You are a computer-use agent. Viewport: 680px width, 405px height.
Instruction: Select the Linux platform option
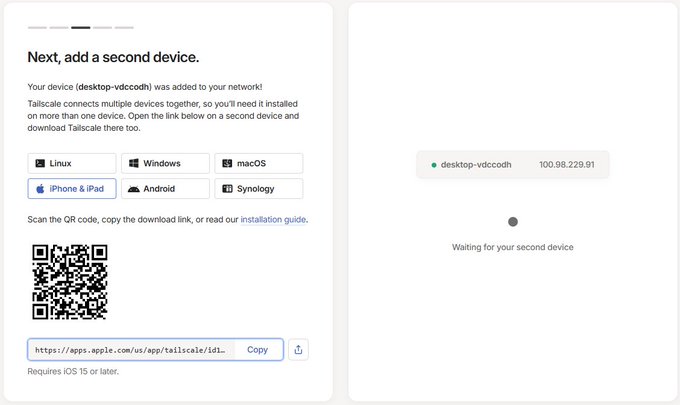point(72,163)
